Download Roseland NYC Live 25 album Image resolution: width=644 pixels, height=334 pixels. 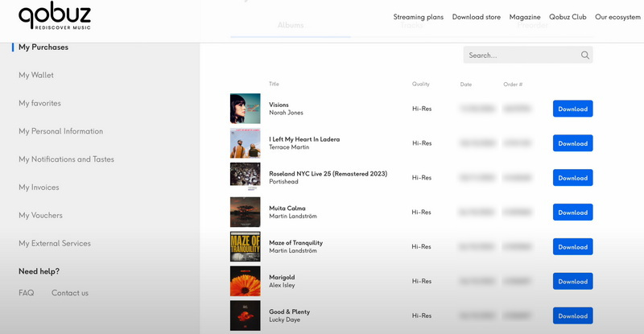[x=572, y=178]
